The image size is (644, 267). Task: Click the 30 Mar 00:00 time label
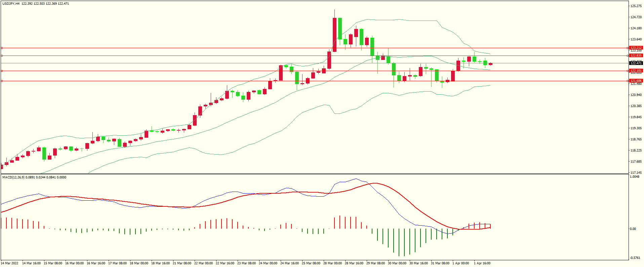397,263
